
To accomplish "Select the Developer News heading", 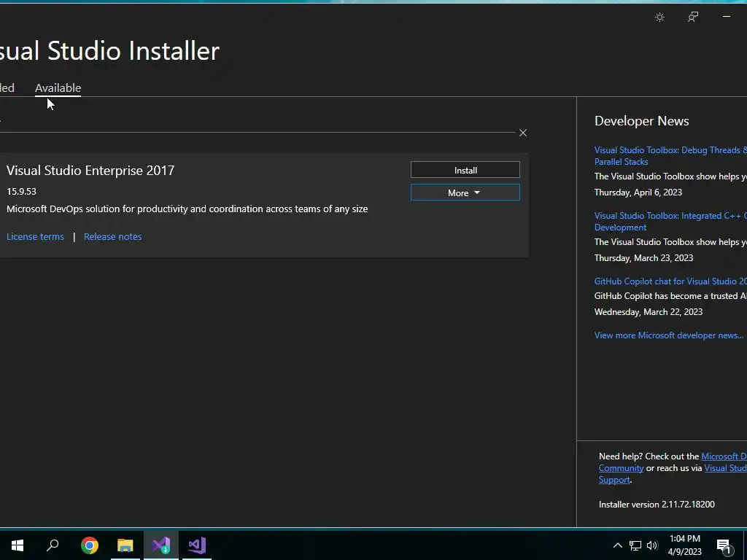I will click(641, 121).
